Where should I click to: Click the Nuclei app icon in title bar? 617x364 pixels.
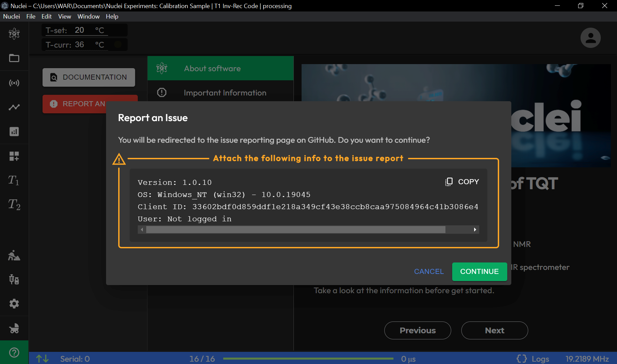(x=5, y=6)
